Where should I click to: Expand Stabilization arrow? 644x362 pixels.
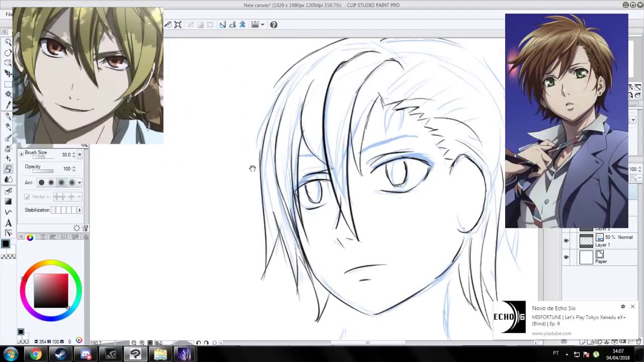coord(79,210)
